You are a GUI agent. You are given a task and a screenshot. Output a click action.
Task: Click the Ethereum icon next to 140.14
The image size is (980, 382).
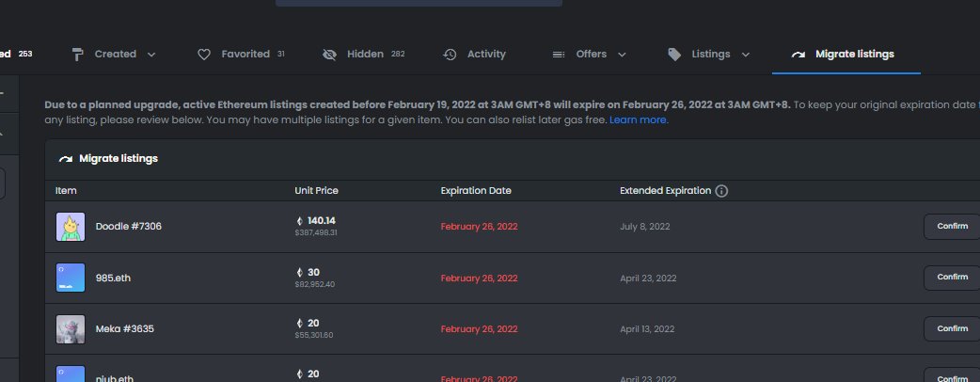click(x=299, y=221)
